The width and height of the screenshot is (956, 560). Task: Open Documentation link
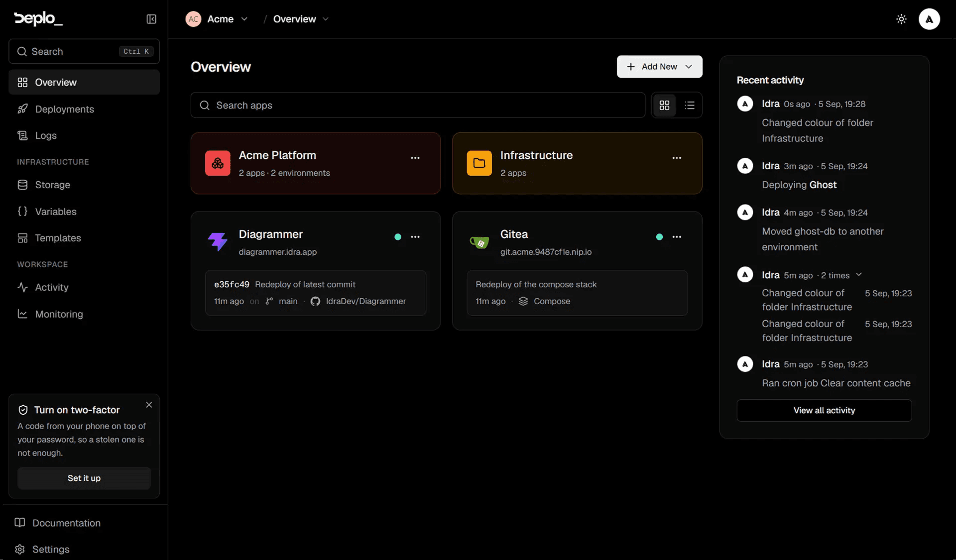coord(57,523)
